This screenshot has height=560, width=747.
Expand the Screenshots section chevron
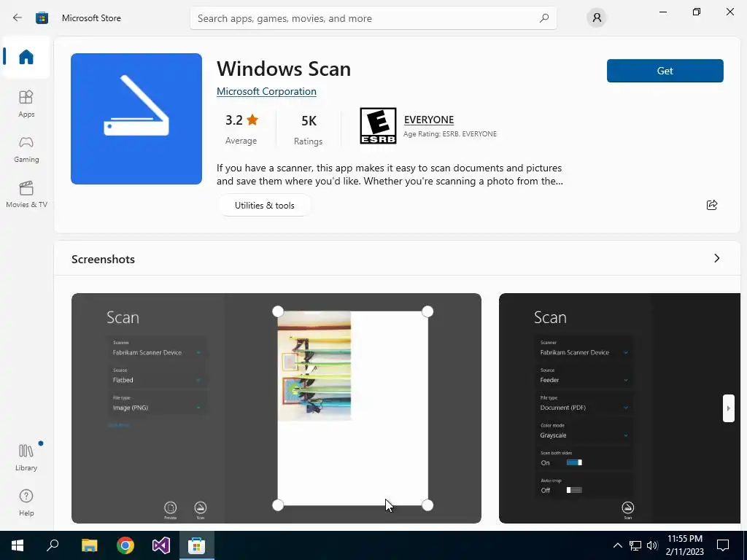click(716, 258)
